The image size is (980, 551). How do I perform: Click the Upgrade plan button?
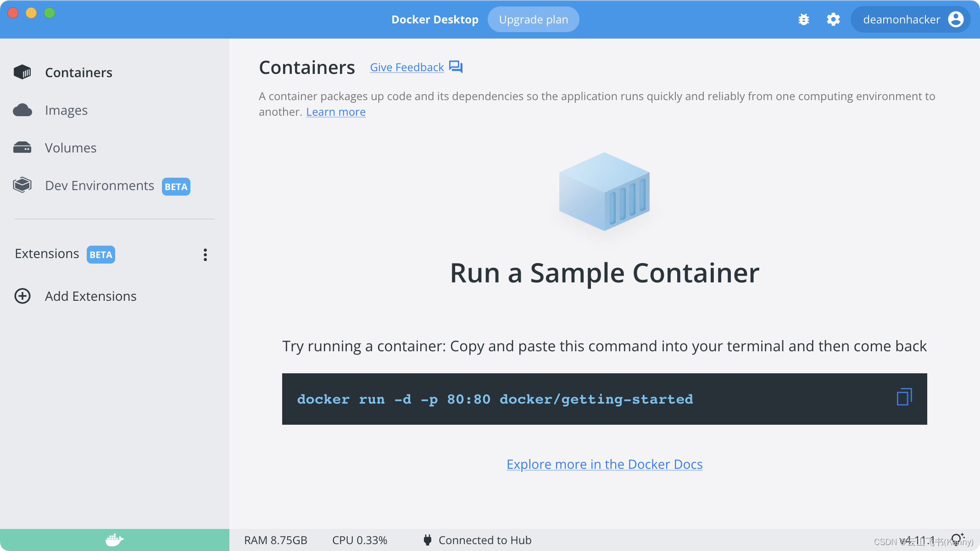(x=533, y=19)
